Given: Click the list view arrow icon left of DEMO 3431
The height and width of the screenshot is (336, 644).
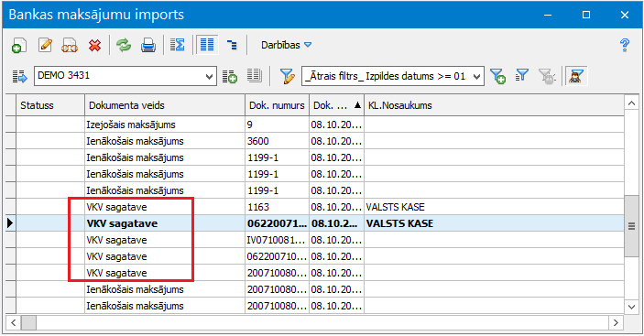Looking at the screenshot, I should pyautogui.click(x=19, y=76).
